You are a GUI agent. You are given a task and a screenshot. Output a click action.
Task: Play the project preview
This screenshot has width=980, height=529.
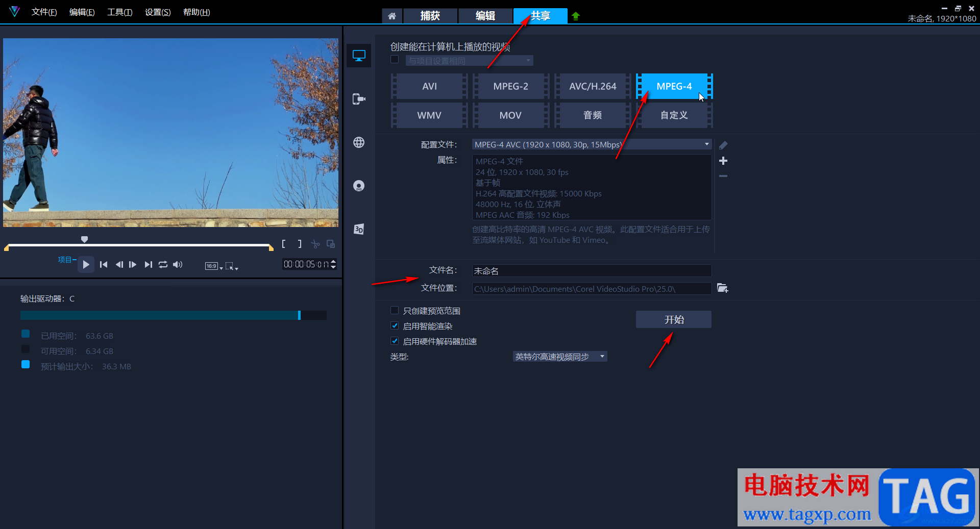[x=86, y=264]
